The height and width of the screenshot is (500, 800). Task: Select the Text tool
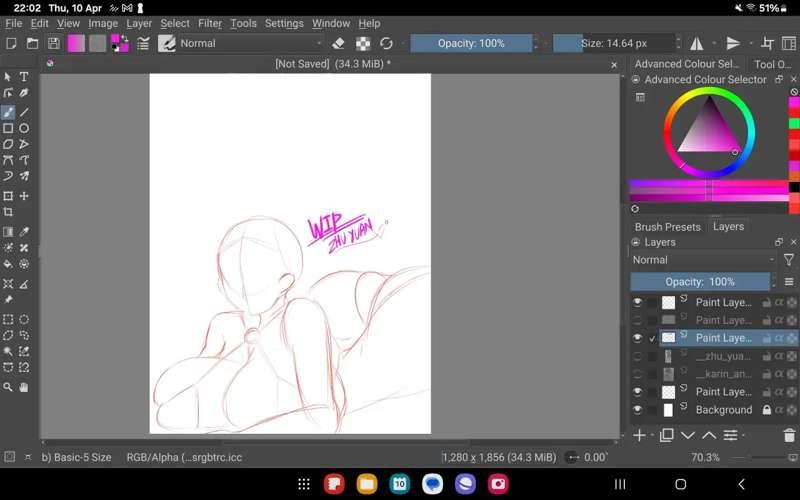[24, 77]
